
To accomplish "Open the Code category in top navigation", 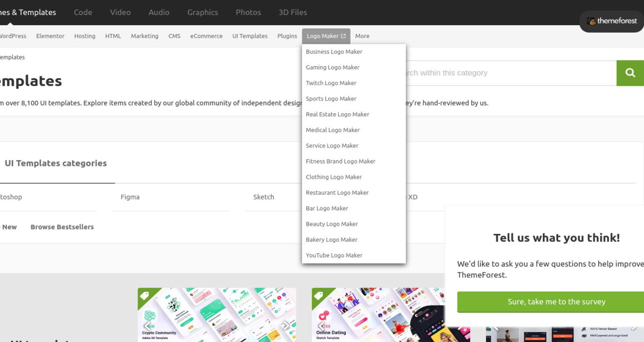I will click(83, 12).
